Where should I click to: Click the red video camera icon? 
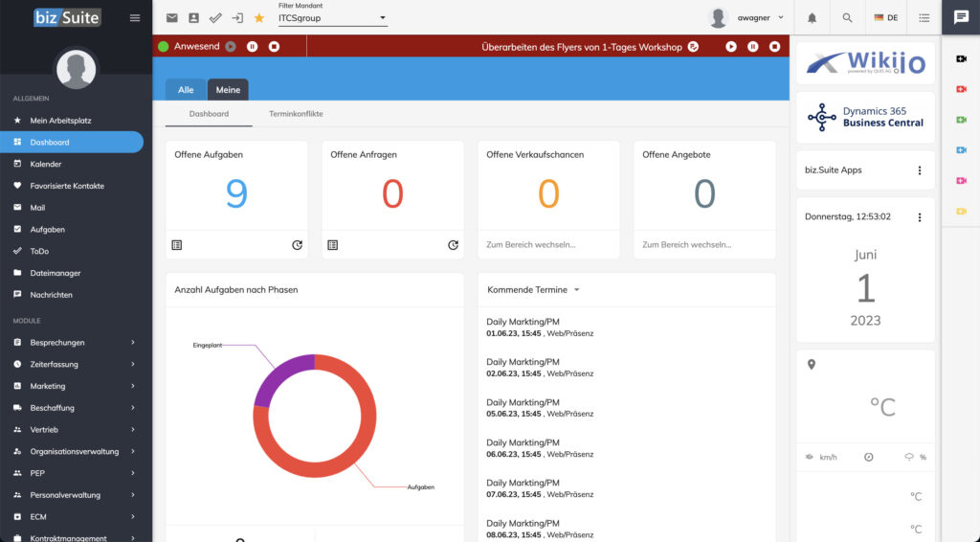pyautogui.click(x=961, y=89)
